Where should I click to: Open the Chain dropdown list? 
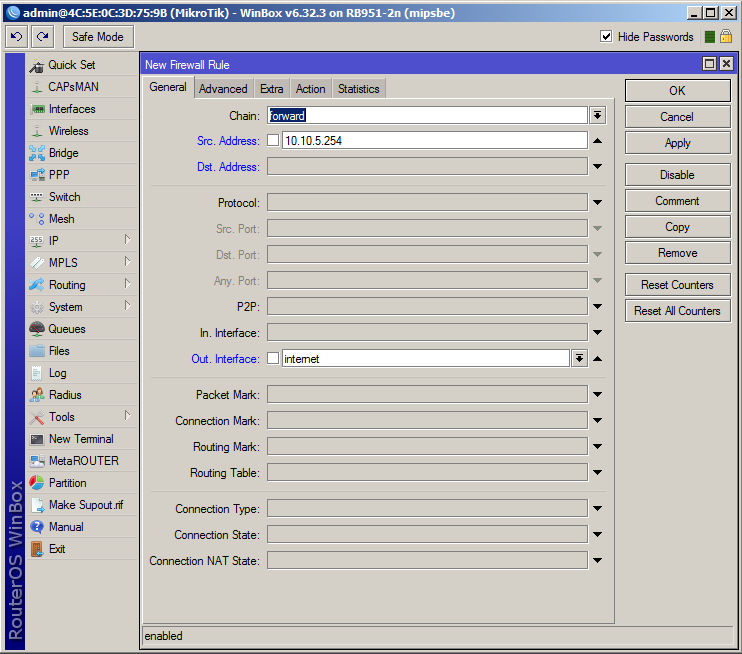[598, 115]
